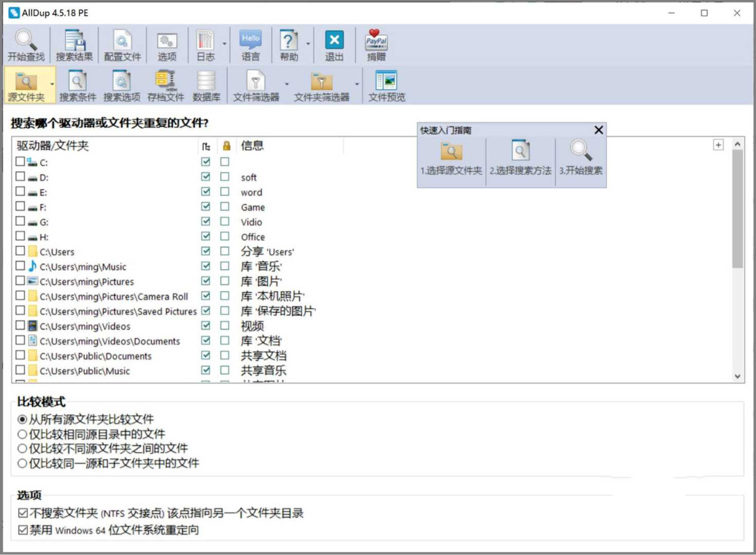Tick the checkbox for drive C:
Viewport: 756px width, 555px height.
point(21,162)
